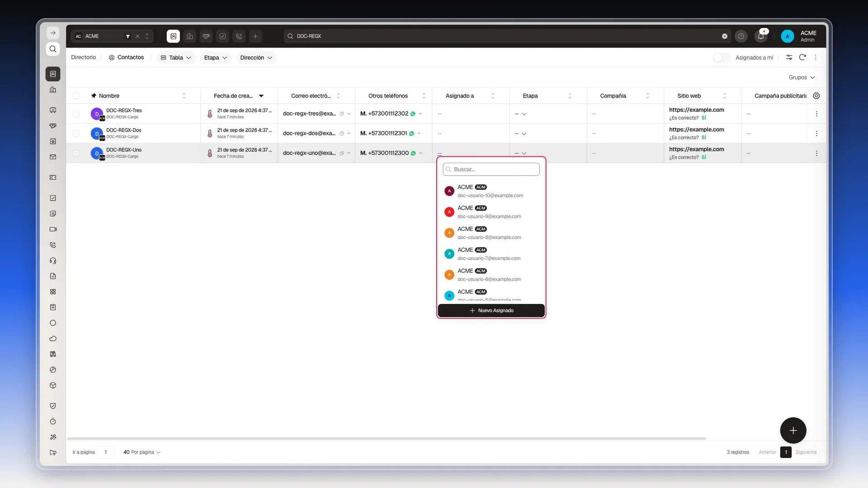Add a new tab with plus icon
868x488 pixels.
[x=255, y=36]
